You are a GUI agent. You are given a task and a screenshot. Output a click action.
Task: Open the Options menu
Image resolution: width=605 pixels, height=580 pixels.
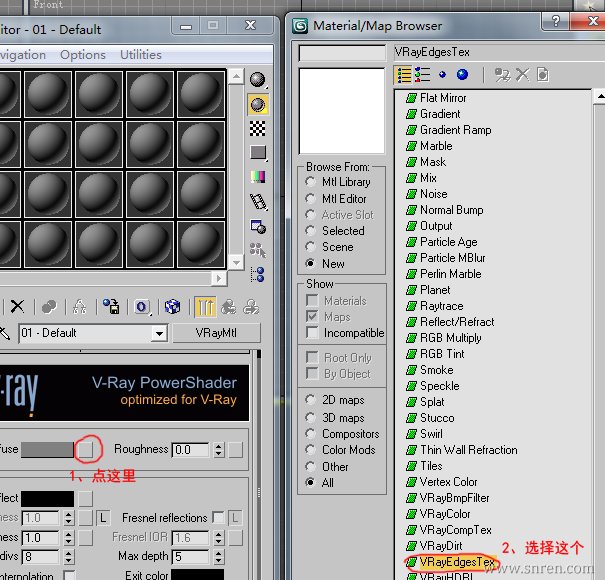tap(82, 55)
